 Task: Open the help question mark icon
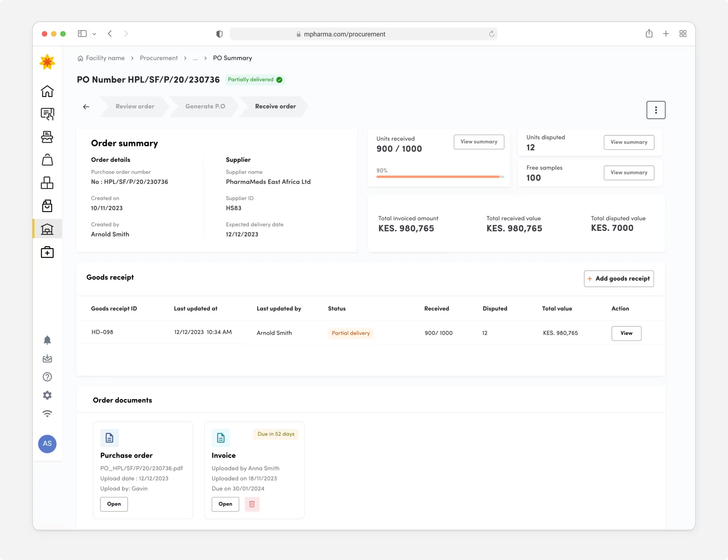click(x=47, y=377)
